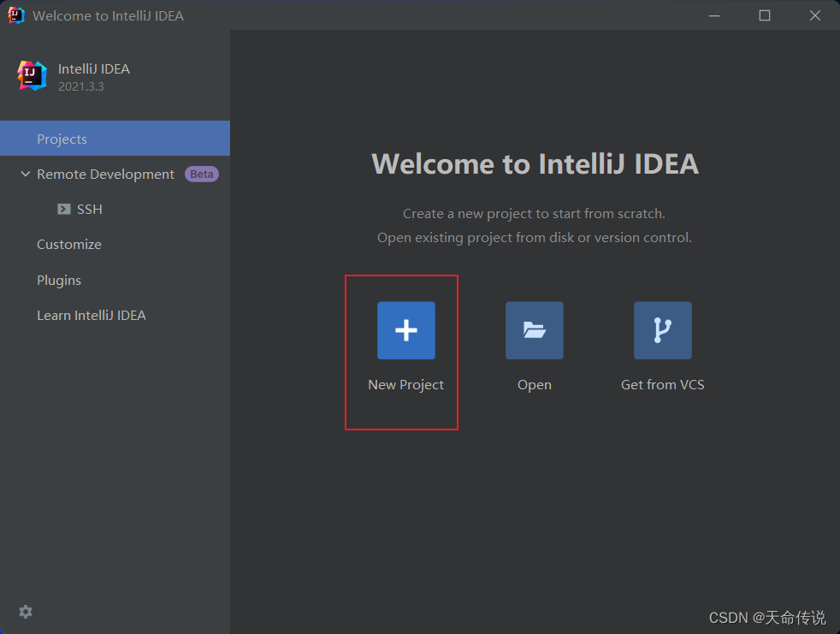Viewport: 840px width, 634px height.
Task: Click the New Project plus icon
Action: (x=405, y=329)
